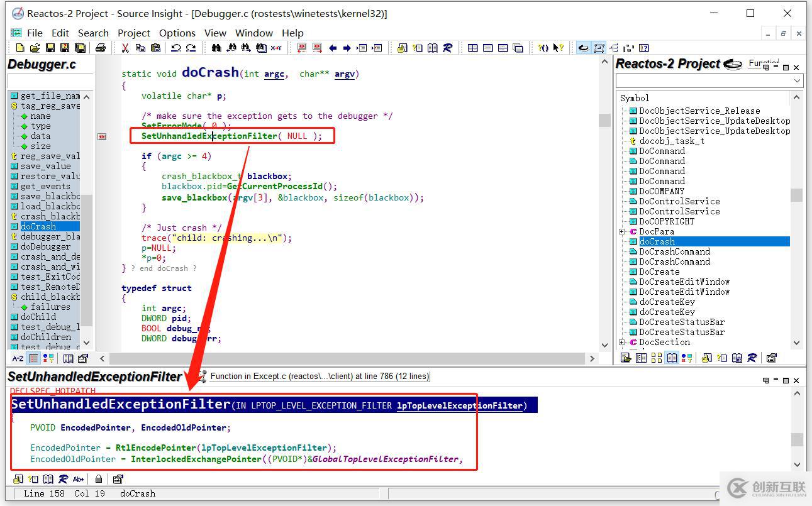Open project search combo box dropdown
This screenshot has width=812, height=506.
(798, 80)
